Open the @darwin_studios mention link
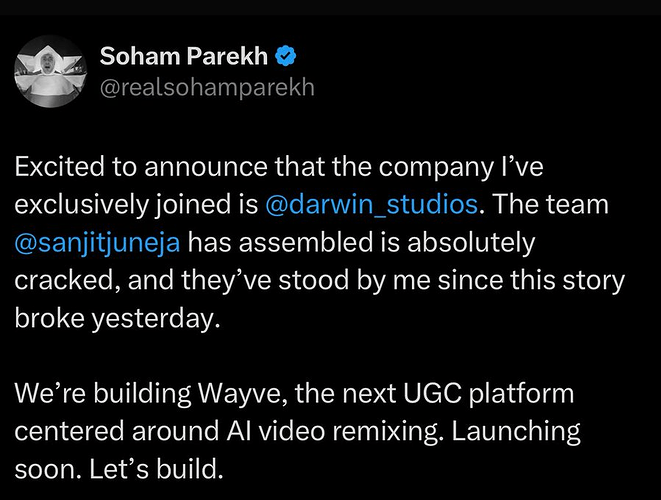Image resolution: width=661 pixels, height=500 pixels. tap(372, 204)
